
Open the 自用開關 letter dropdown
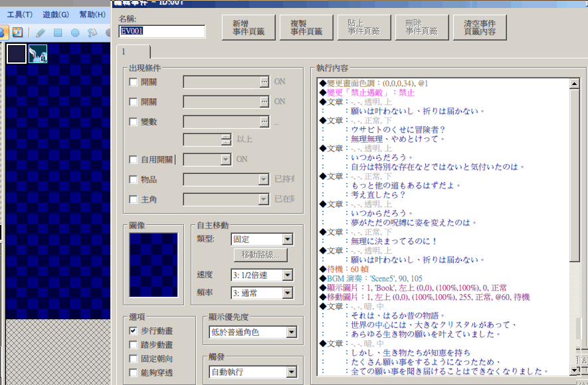[207, 159]
